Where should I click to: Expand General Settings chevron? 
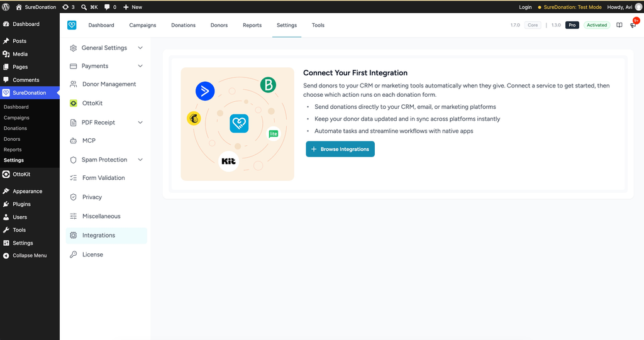pyautogui.click(x=140, y=48)
